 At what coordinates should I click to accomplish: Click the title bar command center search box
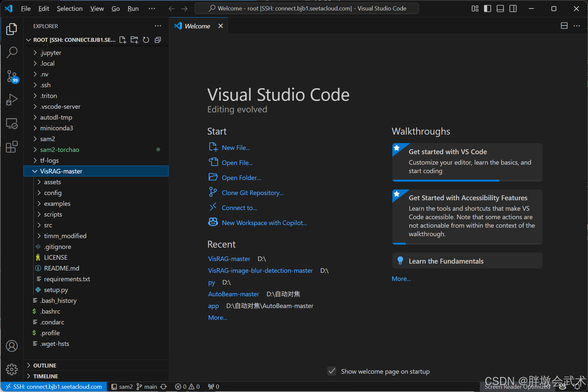(x=307, y=8)
